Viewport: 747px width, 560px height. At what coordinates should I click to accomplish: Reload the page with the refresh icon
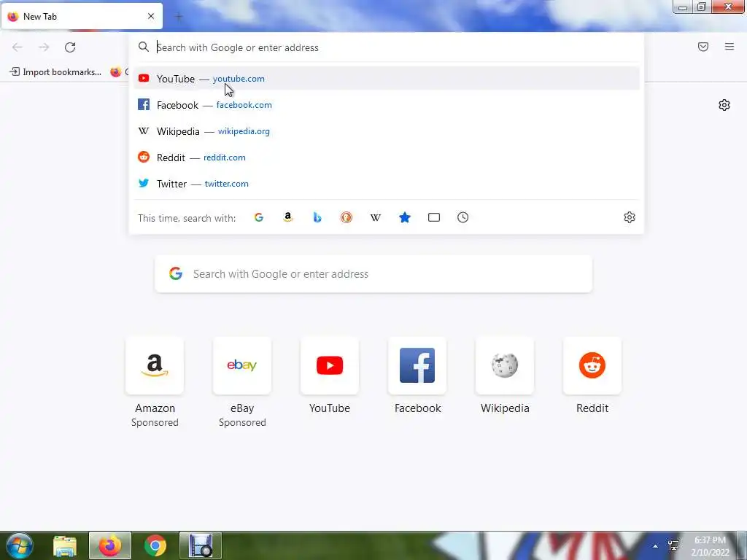coord(70,47)
